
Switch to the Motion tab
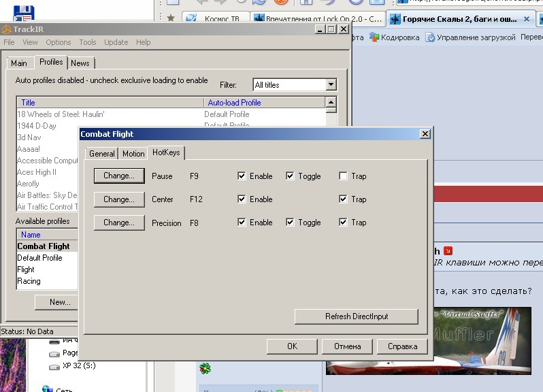pos(133,153)
